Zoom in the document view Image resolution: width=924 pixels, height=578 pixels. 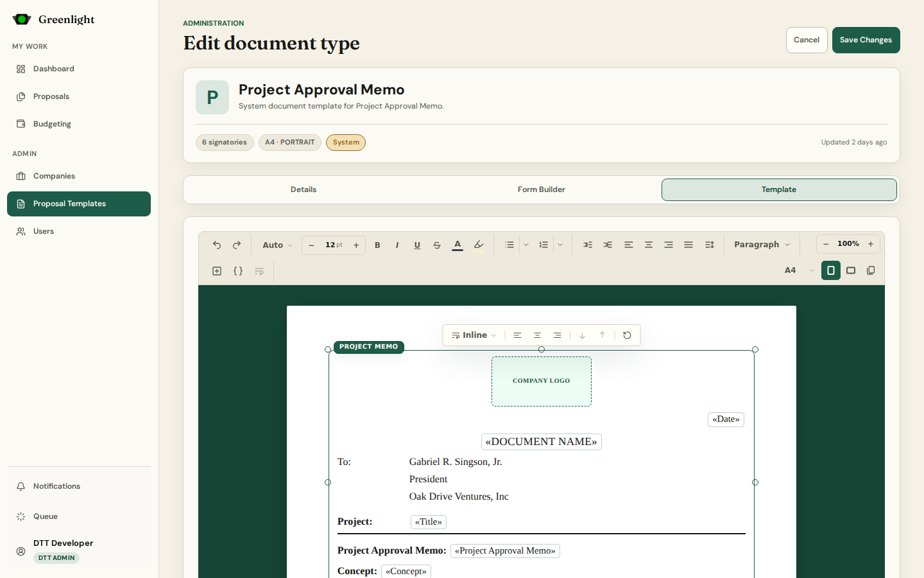pyautogui.click(x=871, y=244)
